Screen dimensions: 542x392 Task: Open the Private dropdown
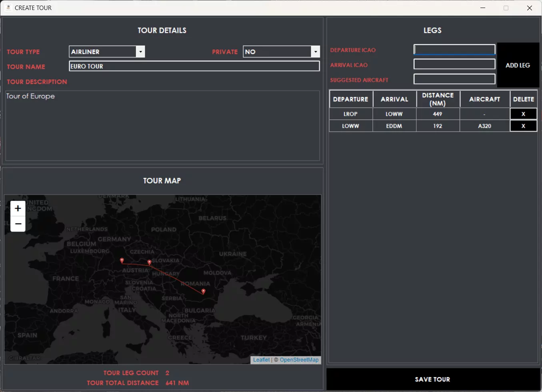click(x=316, y=52)
